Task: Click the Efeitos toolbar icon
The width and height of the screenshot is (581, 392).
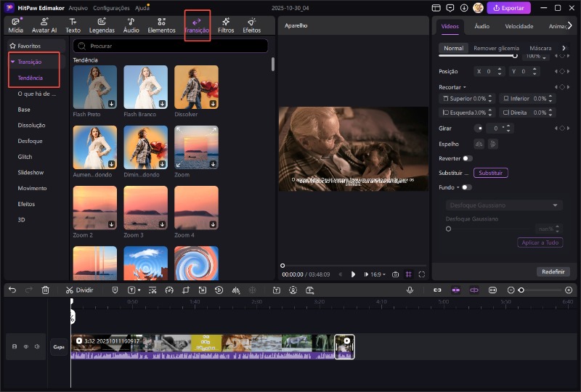Action: (x=251, y=25)
